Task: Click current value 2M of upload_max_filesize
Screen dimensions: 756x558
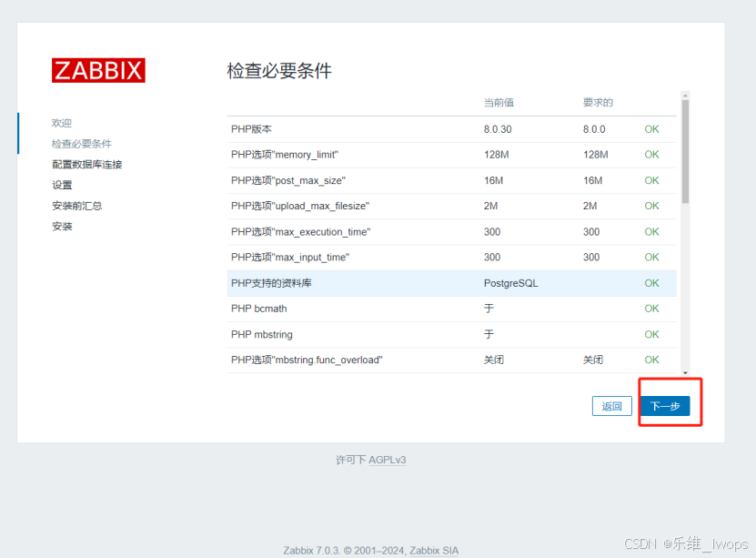Action: (491, 206)
